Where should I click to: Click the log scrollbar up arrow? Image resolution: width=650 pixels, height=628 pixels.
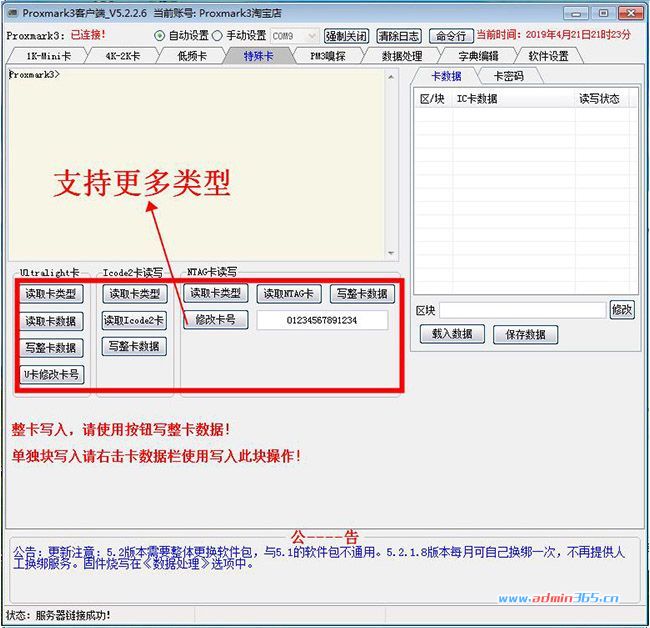point(391,77)
